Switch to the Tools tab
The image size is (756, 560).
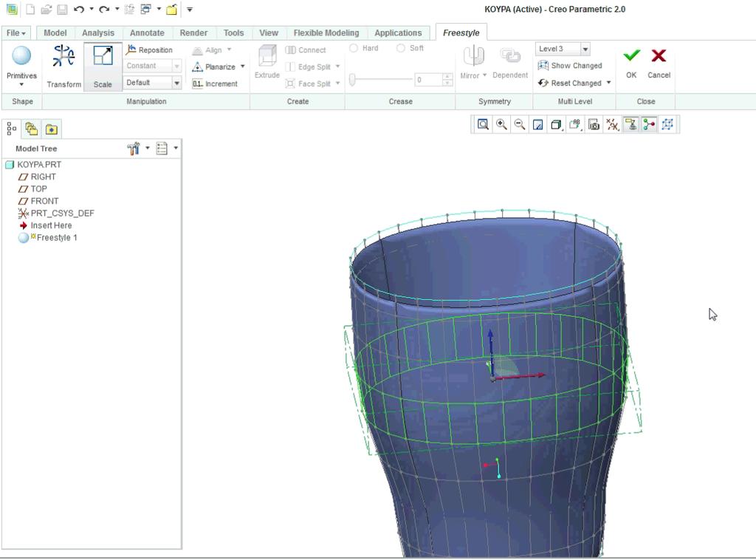click(x=233, y=33)
